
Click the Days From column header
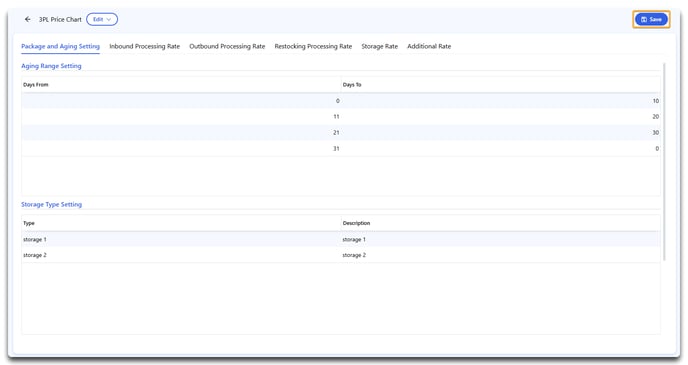pos(181,85)
